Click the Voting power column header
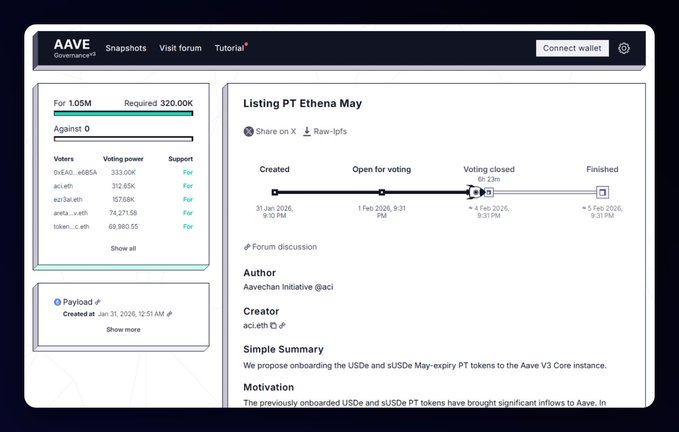The height and width of the screenshot is (432, 679). coord(123,159)
